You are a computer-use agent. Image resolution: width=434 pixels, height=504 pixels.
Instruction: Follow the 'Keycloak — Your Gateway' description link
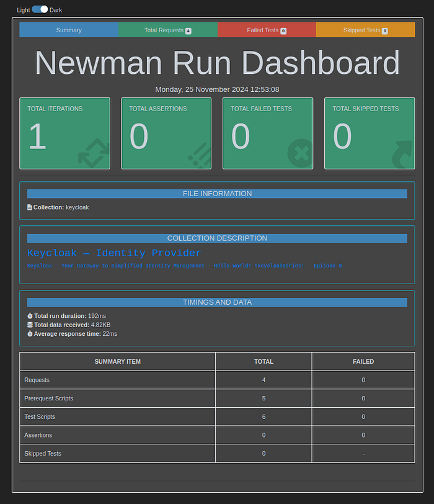pos(185,266)
